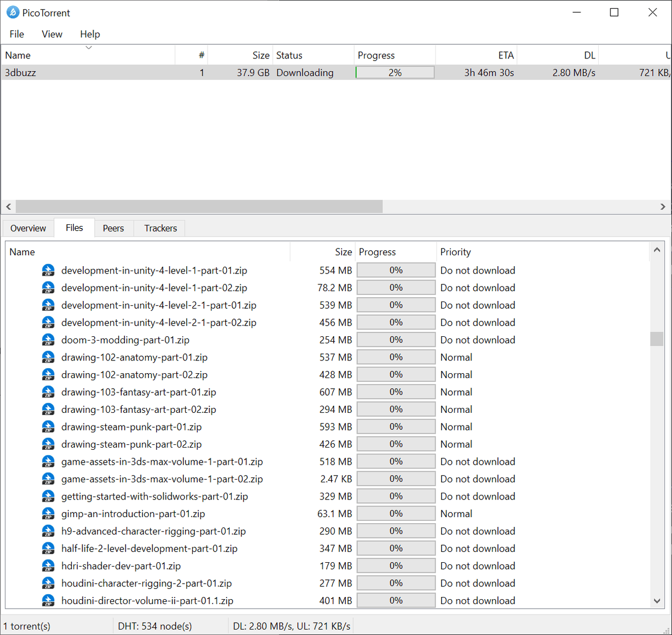The height and width of the screenshot is (635, 672).
Task: Sort torrent list by Status header
Action: [x=313, y=55]
